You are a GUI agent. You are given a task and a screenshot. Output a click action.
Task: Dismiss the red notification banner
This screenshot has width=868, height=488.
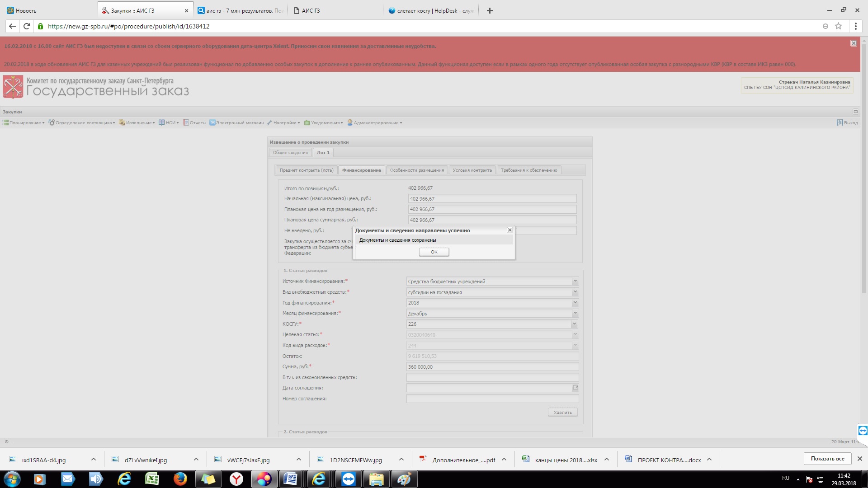point(853,43)
